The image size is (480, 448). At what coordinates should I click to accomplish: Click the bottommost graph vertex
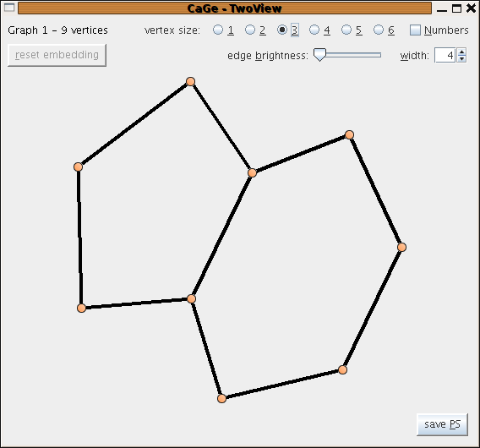221,399
